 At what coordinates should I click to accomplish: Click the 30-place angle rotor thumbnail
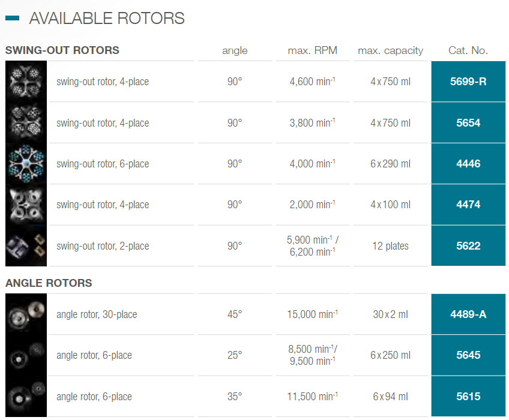pyautogui.click(x=26, y=314)
